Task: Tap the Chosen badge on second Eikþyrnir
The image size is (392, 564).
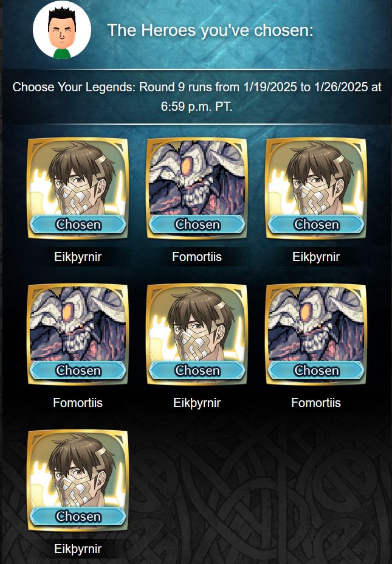Action: coord(316,225)
